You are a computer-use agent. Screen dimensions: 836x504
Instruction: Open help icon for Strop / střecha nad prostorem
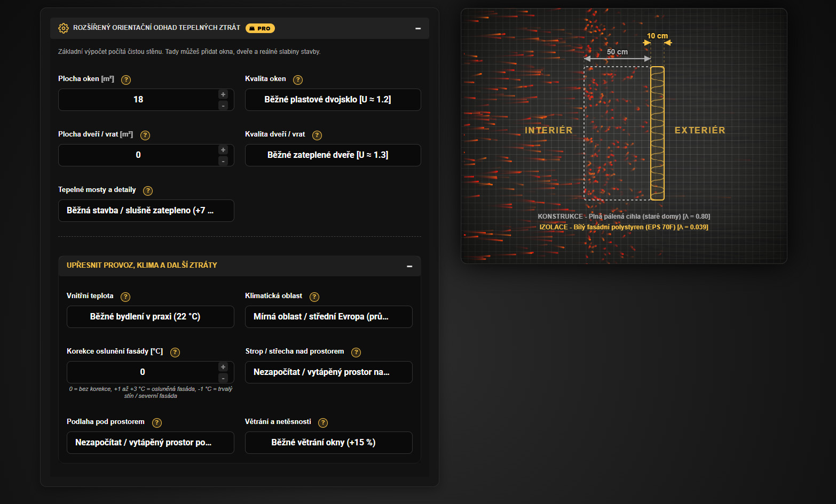356,353
